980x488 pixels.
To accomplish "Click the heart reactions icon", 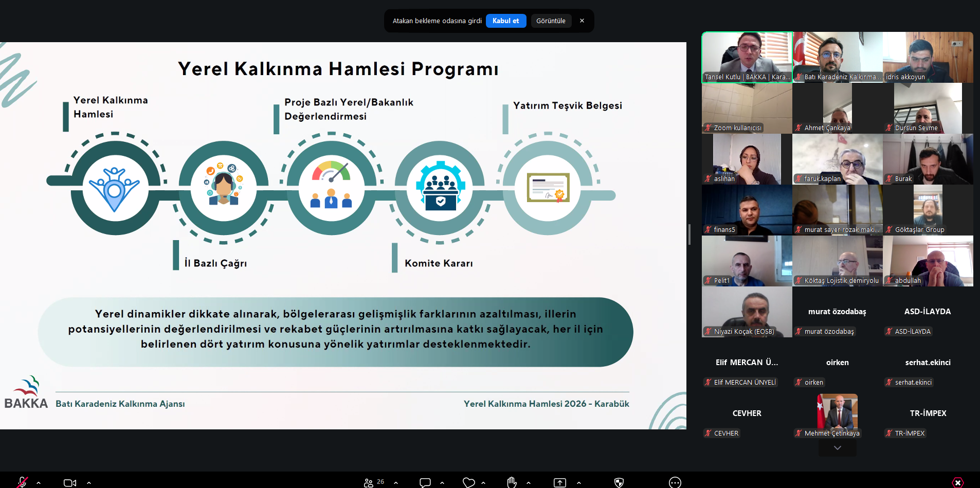I will (468, 482).
